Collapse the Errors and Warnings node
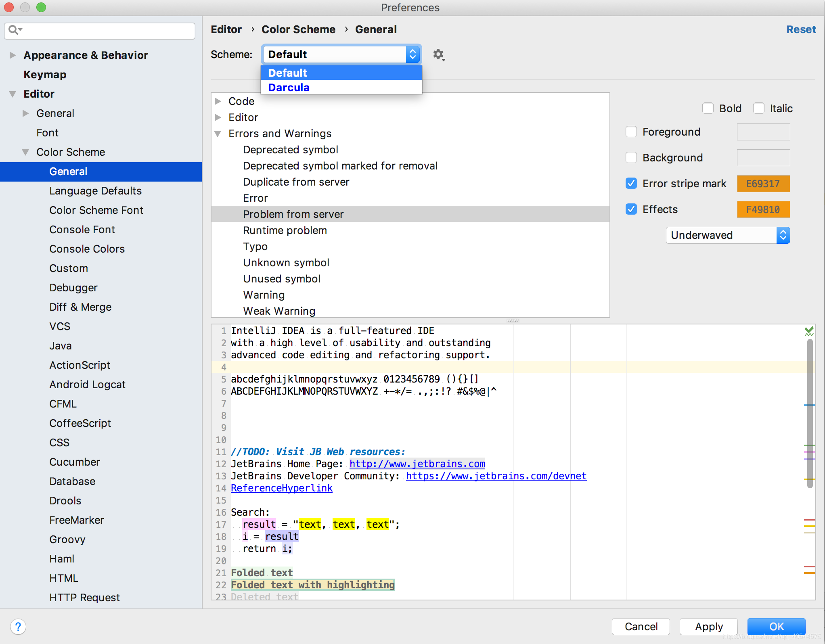The image size is (825, 644). (218, 134)
